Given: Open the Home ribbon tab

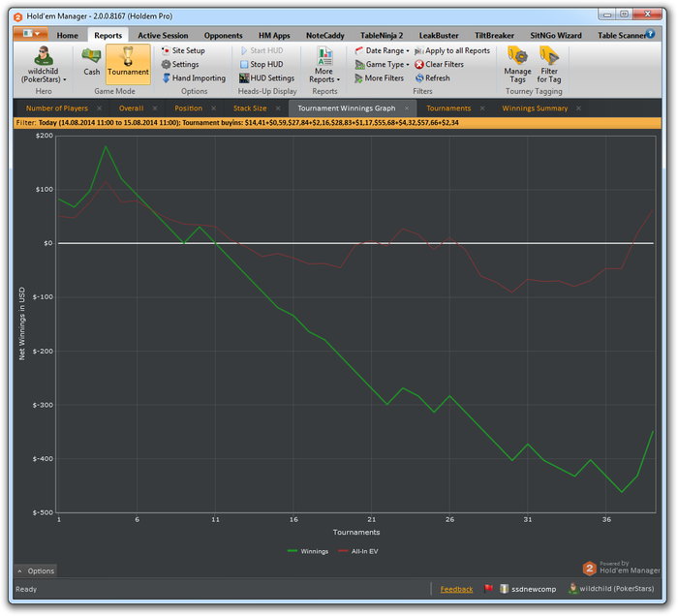Looking at the screenshot, I should pos(68,36).
